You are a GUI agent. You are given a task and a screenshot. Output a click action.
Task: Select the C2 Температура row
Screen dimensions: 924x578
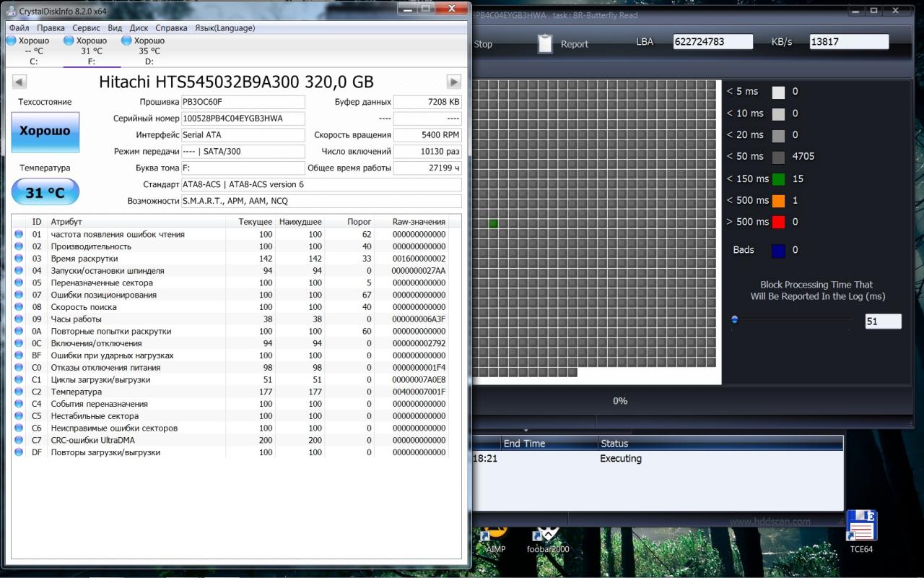pyautogui.click(x=230, y=392)
